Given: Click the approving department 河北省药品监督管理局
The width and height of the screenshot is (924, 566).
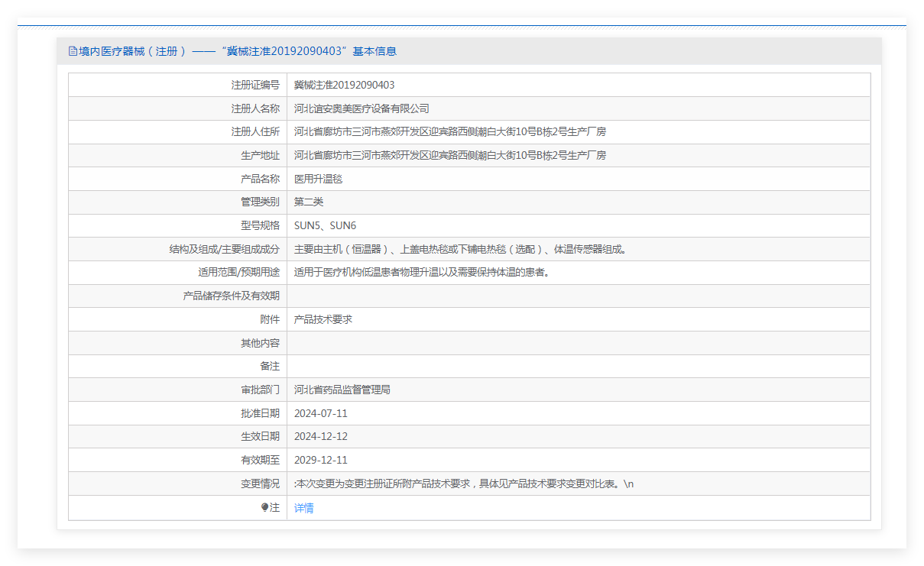Looking at the screenshot, I should (342, 390).
